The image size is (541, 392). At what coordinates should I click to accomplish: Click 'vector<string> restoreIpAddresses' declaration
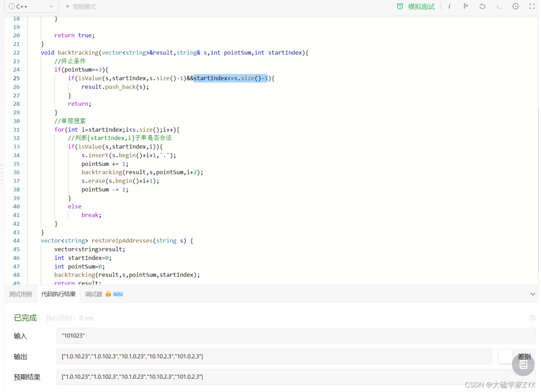[117, 241]
